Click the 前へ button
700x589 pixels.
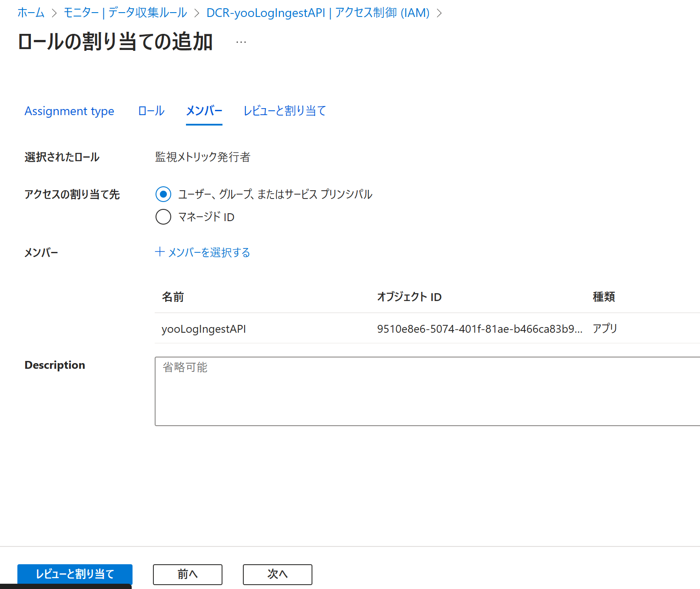(x=187, y=574)
